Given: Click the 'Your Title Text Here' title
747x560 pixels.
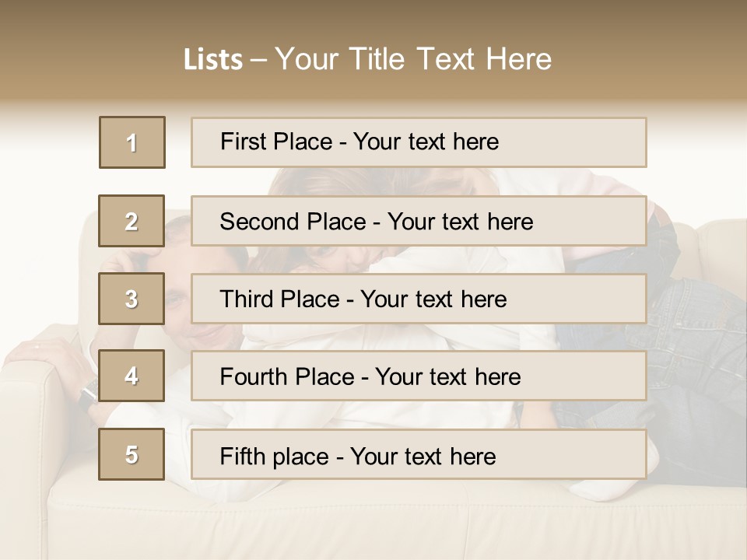Looking at the screenshot, I should point(413,59).
